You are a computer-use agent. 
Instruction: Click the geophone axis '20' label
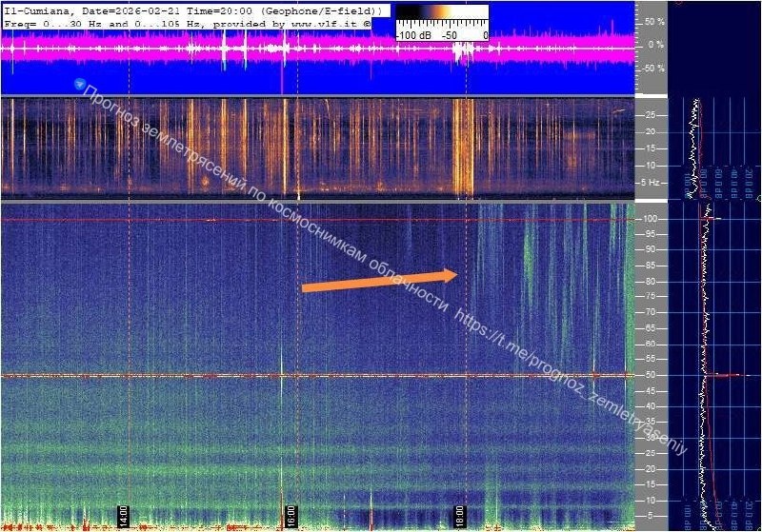(651, 131)
